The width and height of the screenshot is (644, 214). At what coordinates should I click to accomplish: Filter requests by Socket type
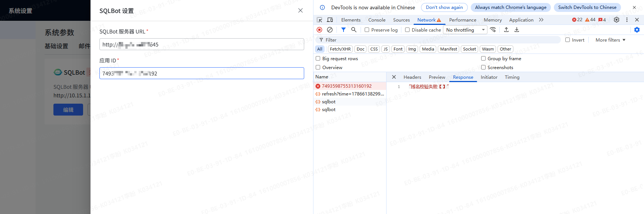pyautogui.click(x=469, y=49)
